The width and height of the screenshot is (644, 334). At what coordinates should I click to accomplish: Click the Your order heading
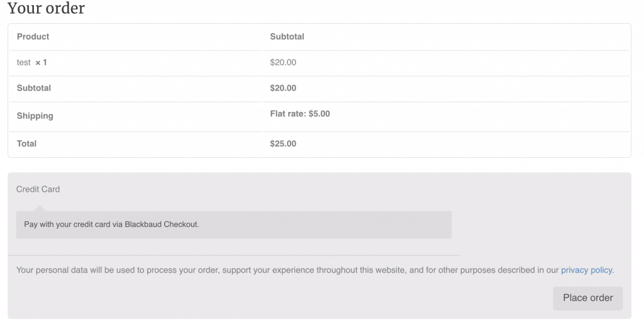46,8
